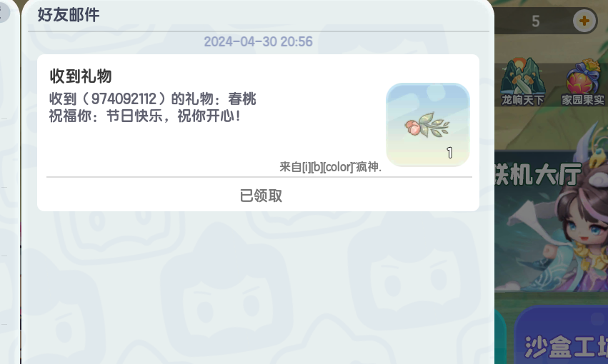Open the 龙响天下 event icon

click(x=522, y=82)
